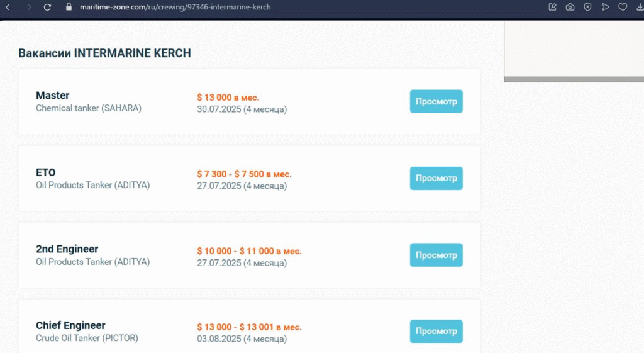This screenshot has height=353, width=644.
Task: Click the address bar URL field
Action: [x=175, y=7]
